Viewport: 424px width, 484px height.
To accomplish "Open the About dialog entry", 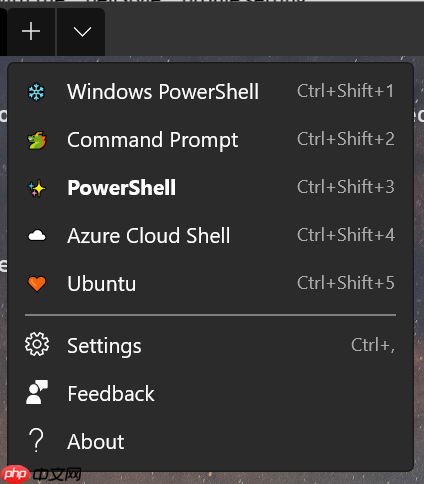I will [210, 442].
